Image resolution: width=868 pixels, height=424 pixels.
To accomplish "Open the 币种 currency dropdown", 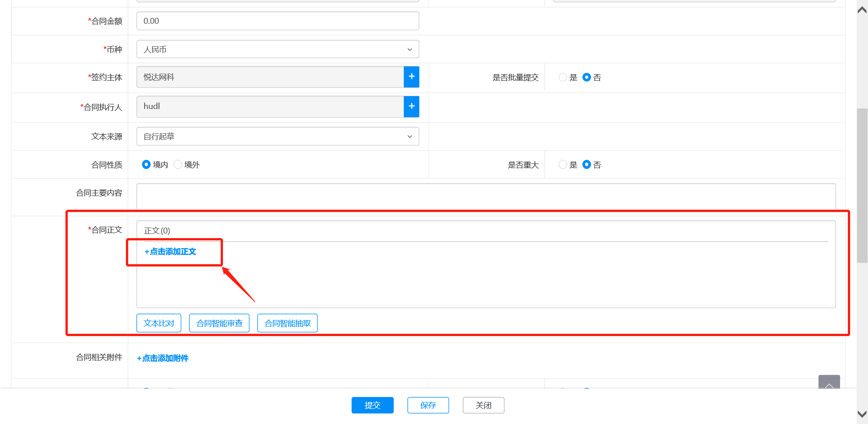I will coord(277,49).
